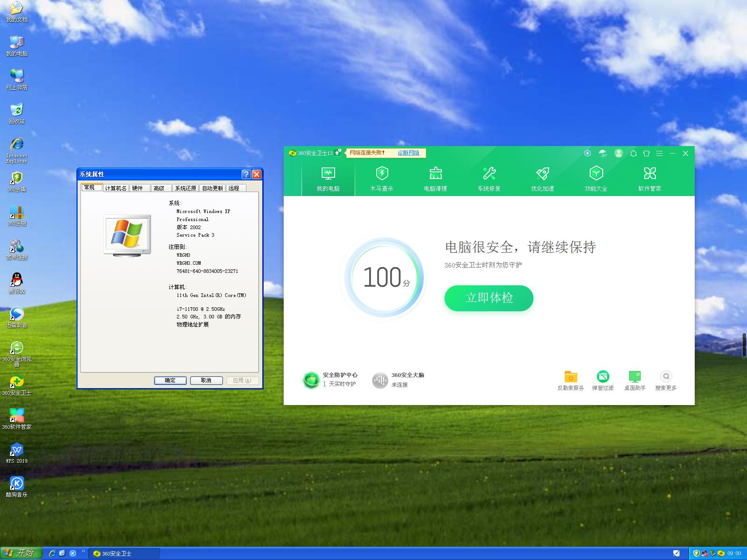Click the clock showing 09:00

[734, 553]
